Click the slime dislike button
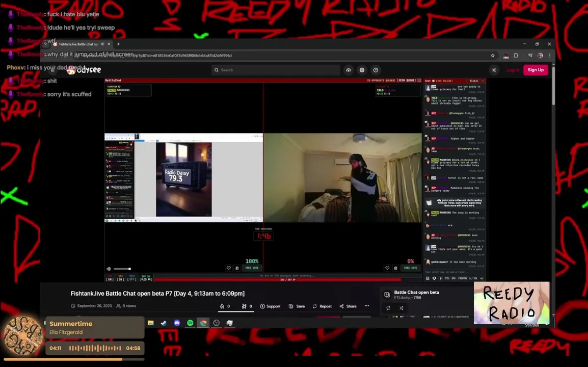 pyautogui.click(x=247, y=306)
